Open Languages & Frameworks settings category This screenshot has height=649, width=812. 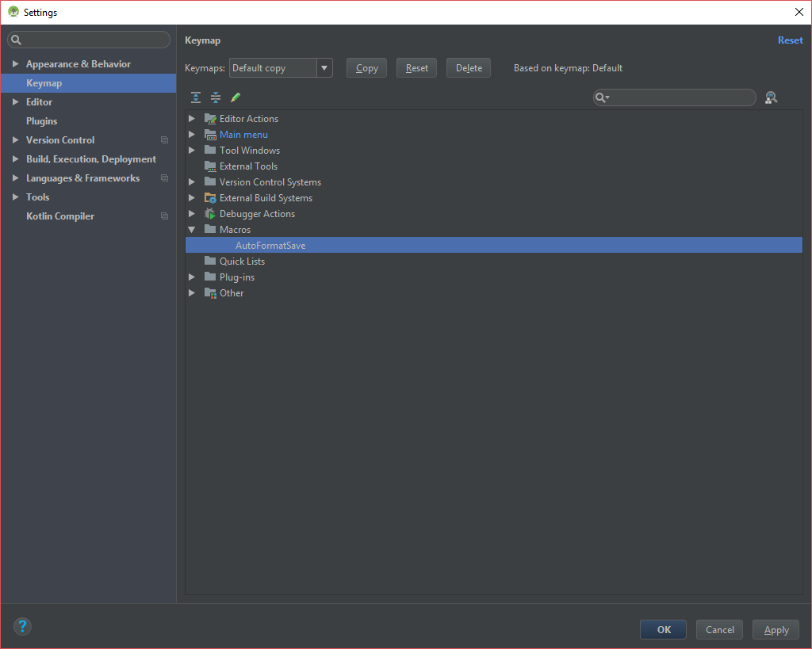82,178
